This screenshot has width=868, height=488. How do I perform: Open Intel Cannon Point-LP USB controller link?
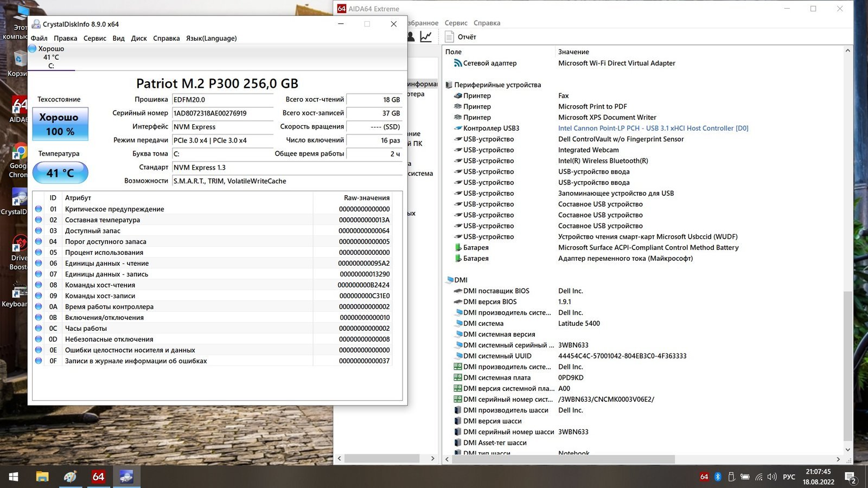point(653,129)
